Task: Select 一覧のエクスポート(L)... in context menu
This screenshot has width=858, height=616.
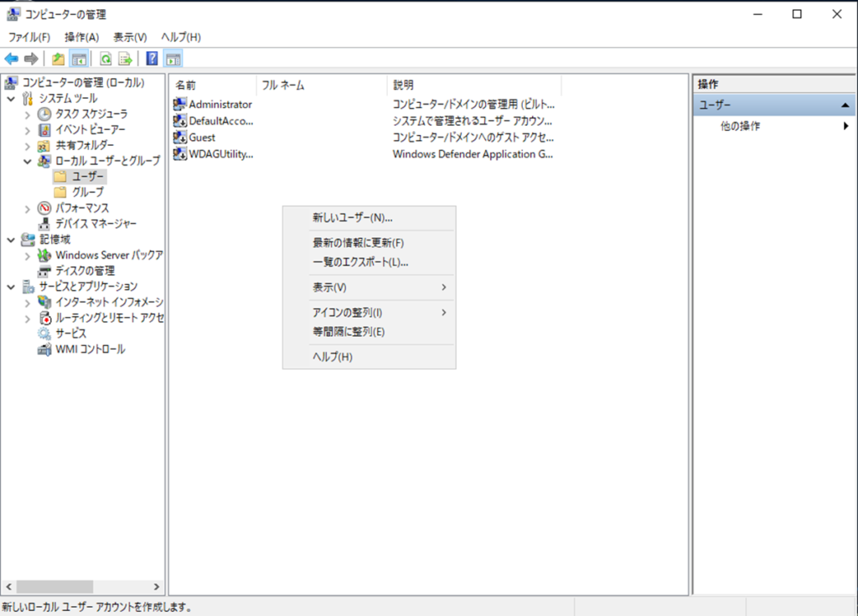Action: coord(360,262)
